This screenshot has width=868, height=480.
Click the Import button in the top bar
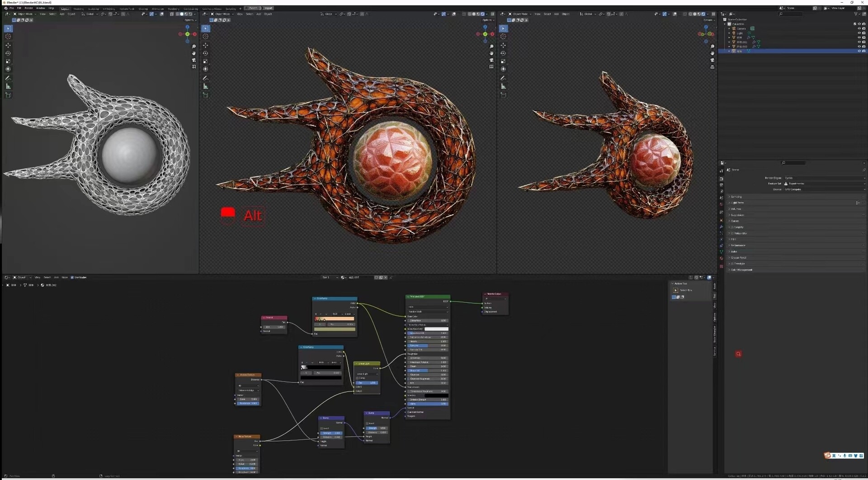click(269, 8)
